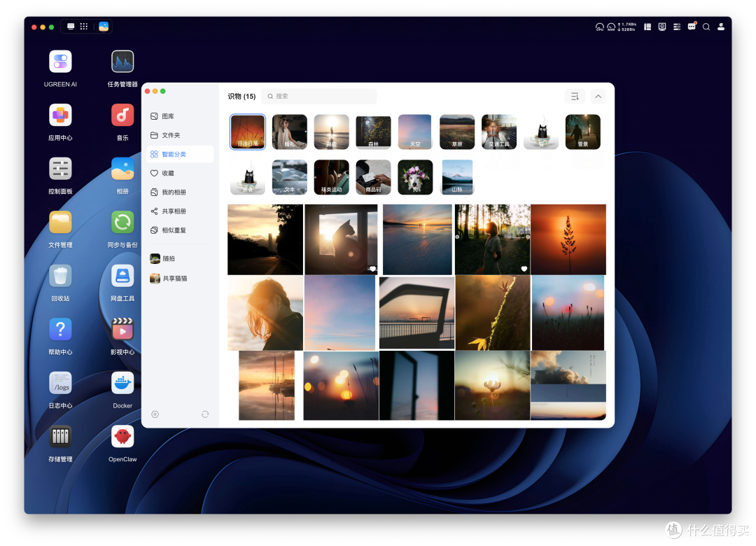Open the OpenClaw app icon
The width and height of the screenshot is (756, 546).
122,437
